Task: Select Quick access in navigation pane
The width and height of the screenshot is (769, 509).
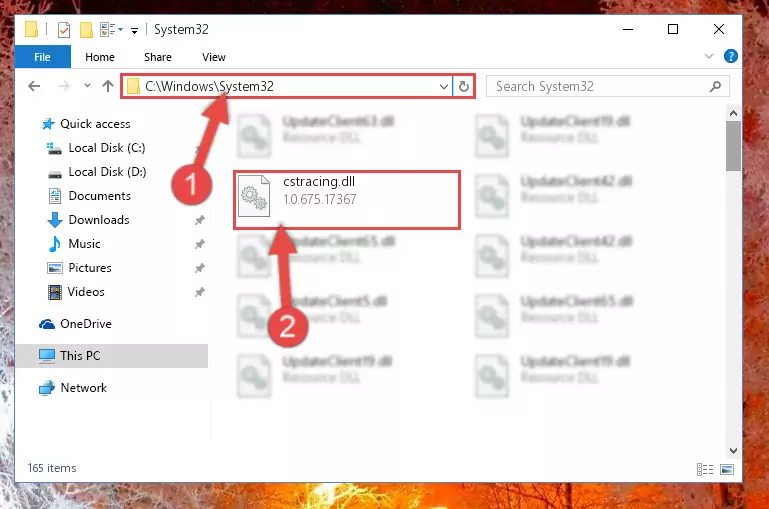Action: (95, 124)
